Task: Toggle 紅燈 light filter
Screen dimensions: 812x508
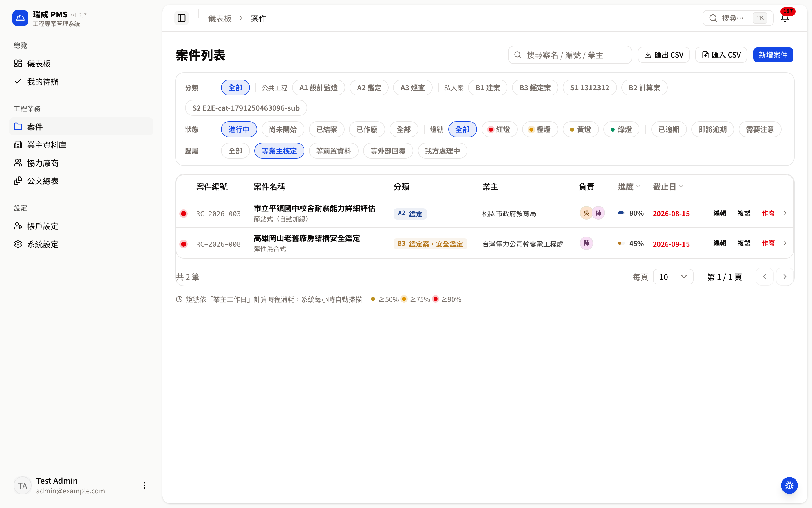Action: click(499, 129)
